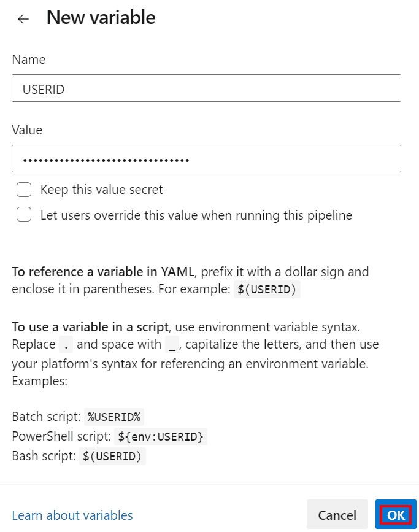Image resolution: width=419 pixels, height=532 pixels.
Task: Click the Name field containing USERID
Action: (x=206, y=88)
